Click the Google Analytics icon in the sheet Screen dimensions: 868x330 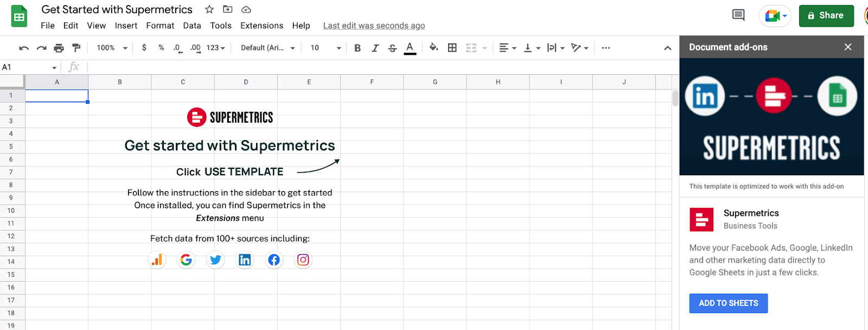tap(157, 260)
